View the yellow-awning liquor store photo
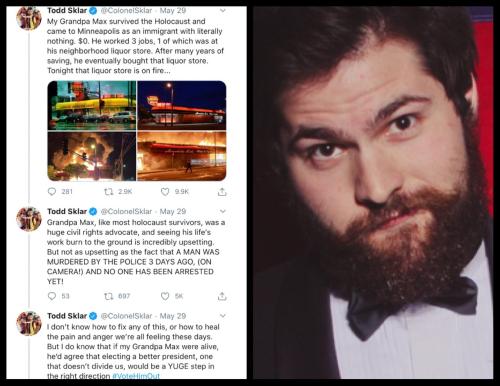This screenshot has height=386, width=500. click(x=92, y=105)
